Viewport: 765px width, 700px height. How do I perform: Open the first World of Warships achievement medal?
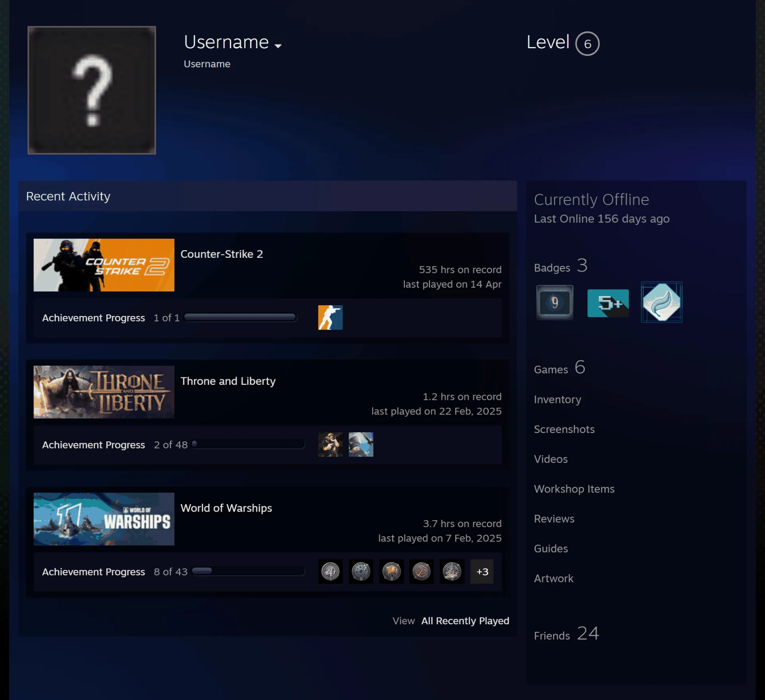tap(330, 571)
